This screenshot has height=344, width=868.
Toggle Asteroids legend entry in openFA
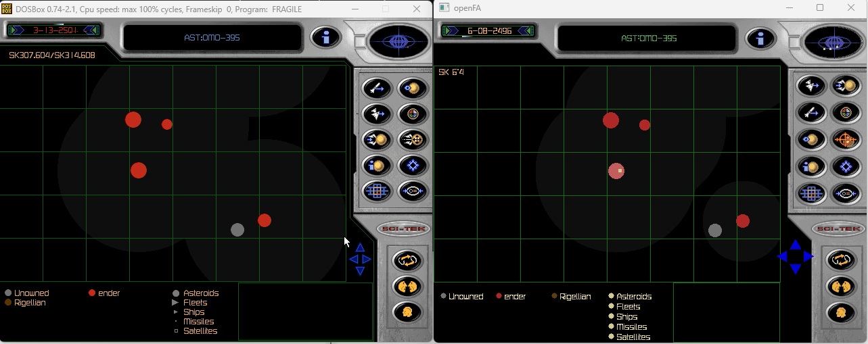point(630,297)
